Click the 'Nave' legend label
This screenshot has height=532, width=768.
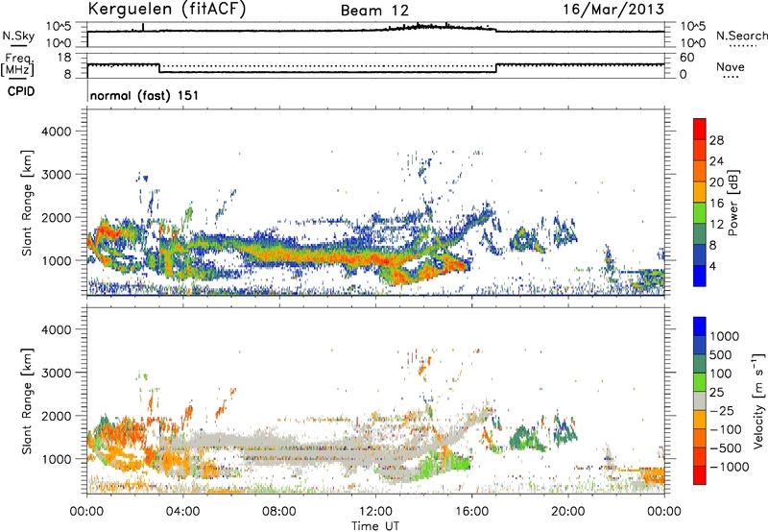731,67
